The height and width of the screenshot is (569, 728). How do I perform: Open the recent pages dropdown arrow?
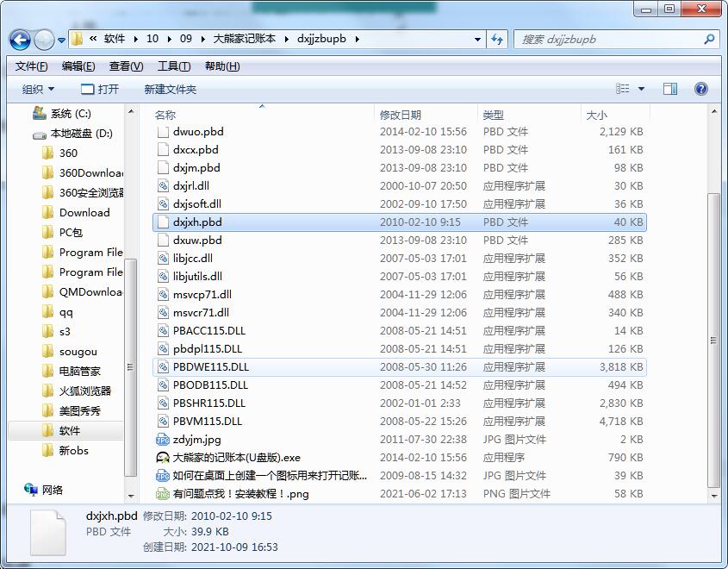61,41
